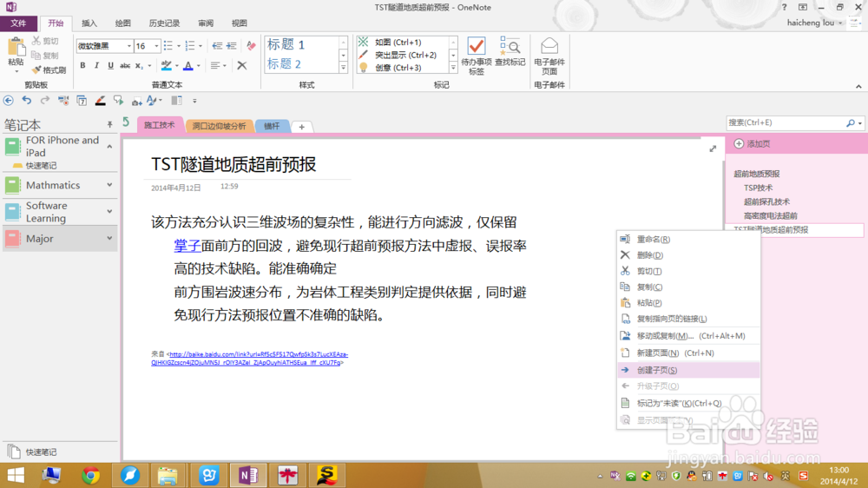The width and height of the screenshot is (868, 488).
Task: Select the Format Painter (格式刷) tool
Action: click(49, 69)
